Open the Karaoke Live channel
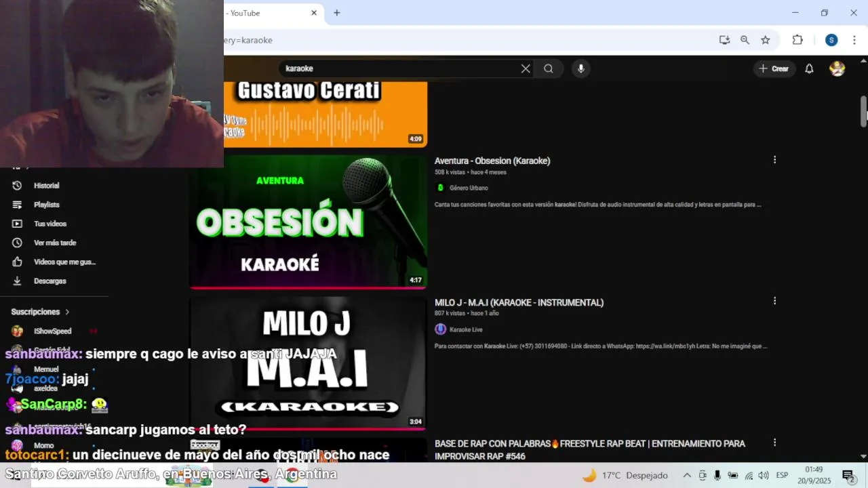868x488 pixels. coord(466,329)
